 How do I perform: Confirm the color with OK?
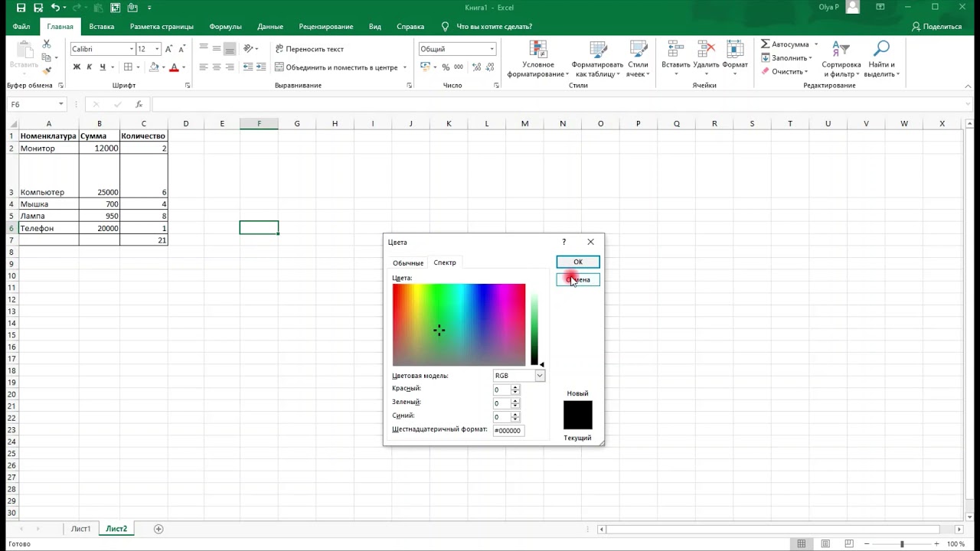pyautogui.click(x=578, y=262)
